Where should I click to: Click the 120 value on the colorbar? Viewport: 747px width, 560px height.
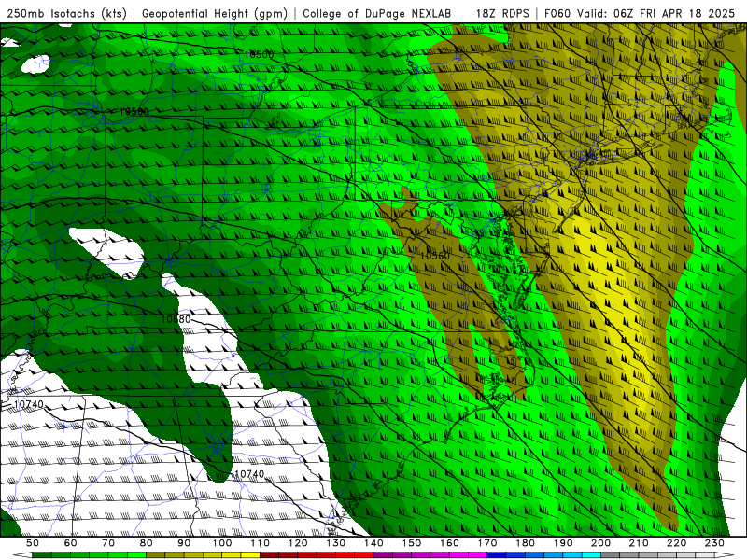pyautogui.click(x=298, y=543)
